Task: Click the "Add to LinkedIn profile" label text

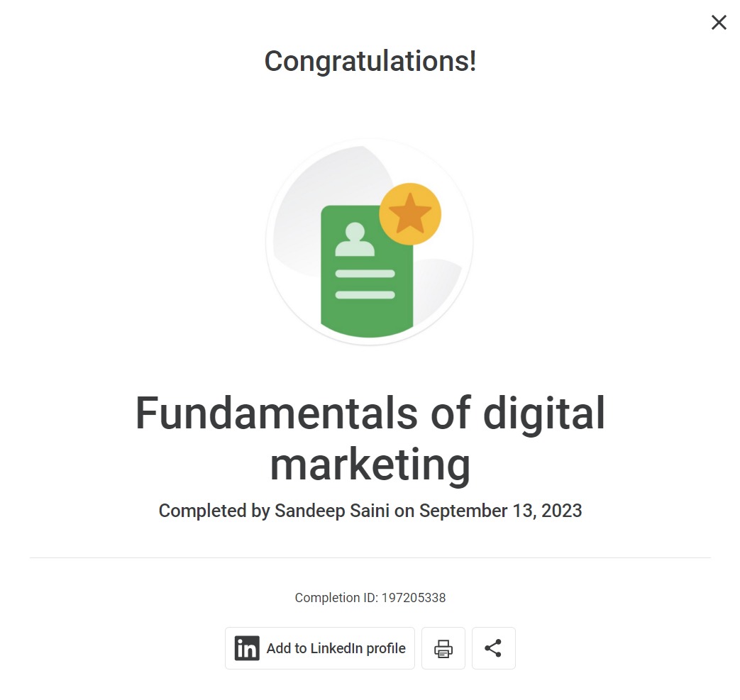Action: click(x=336, y=648)
